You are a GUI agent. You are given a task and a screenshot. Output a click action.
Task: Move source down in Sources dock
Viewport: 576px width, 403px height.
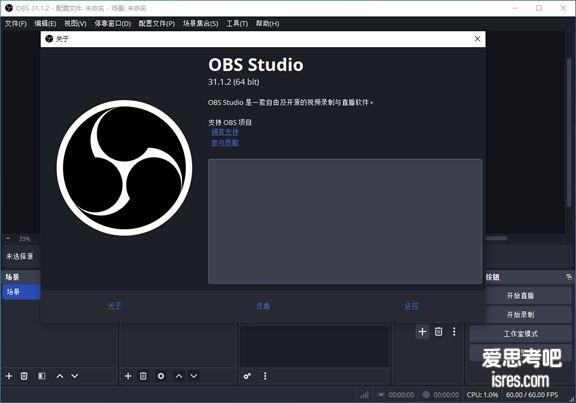point(194,376)
